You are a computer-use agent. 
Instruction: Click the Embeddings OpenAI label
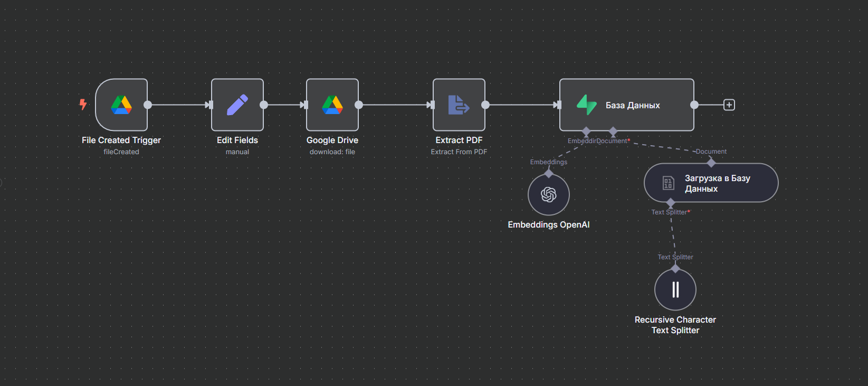[549, 224]
